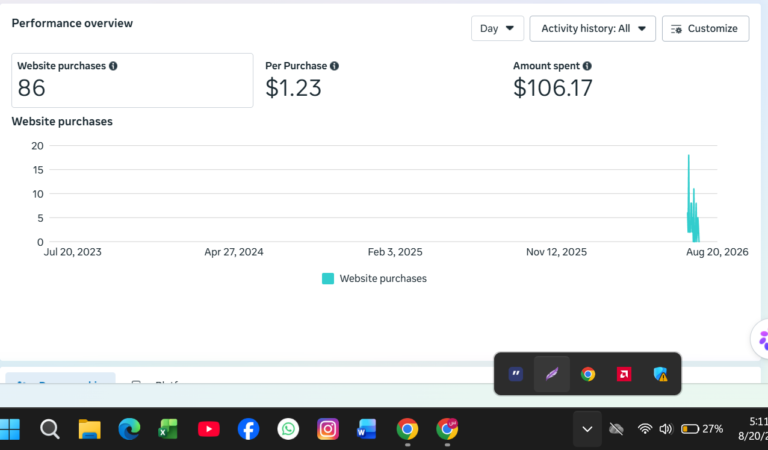Switch to first Chrome taskbar window
Viewport: 768px width, 450px height.
pyautogui.click(x=407, y=429)
